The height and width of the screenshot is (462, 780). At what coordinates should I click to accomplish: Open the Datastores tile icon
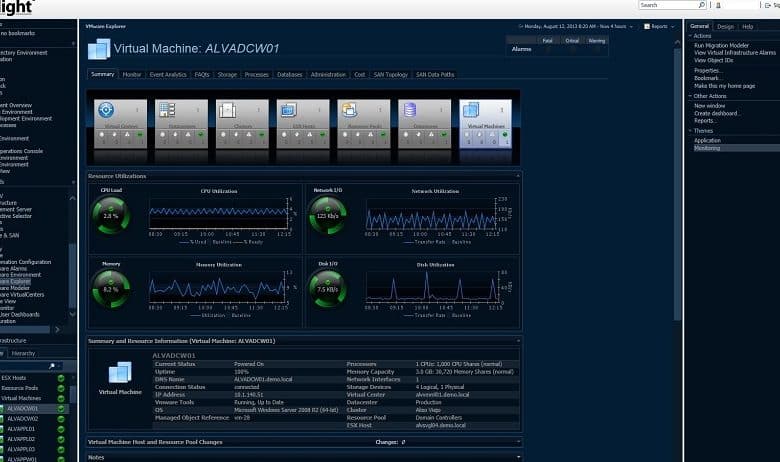coord(410,109)
